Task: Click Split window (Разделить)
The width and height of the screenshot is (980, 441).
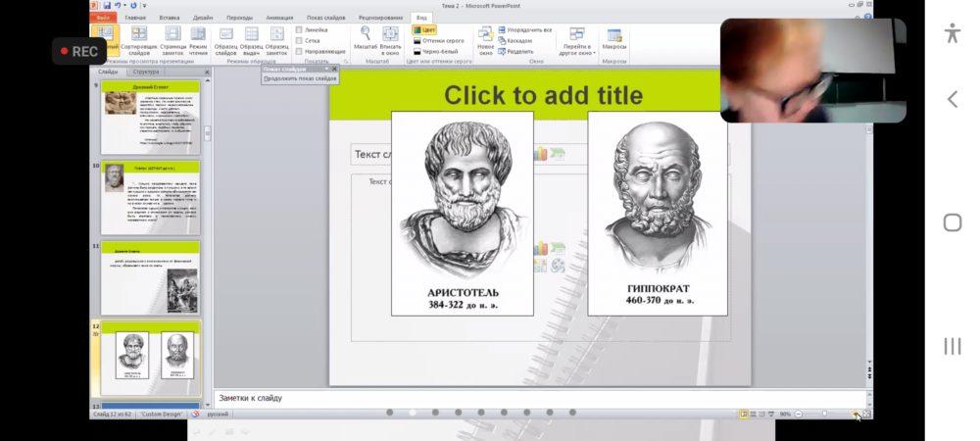Action: (516, 51)
